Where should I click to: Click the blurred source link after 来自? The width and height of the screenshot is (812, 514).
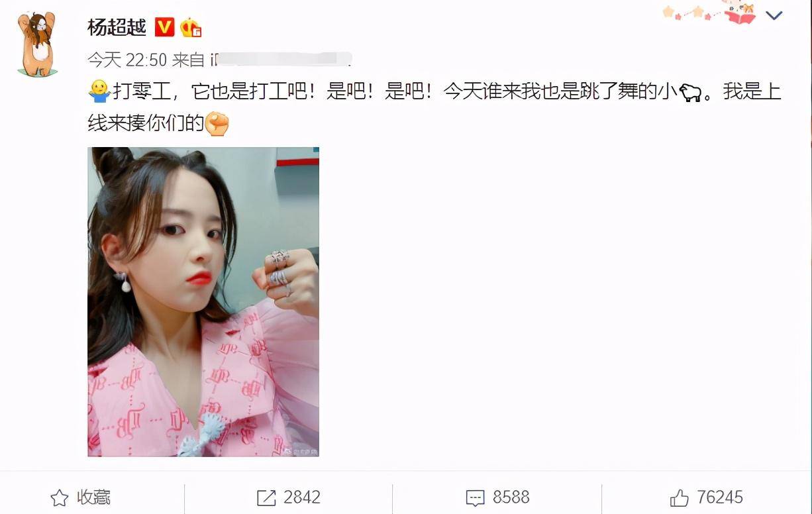tap(281, 60)
